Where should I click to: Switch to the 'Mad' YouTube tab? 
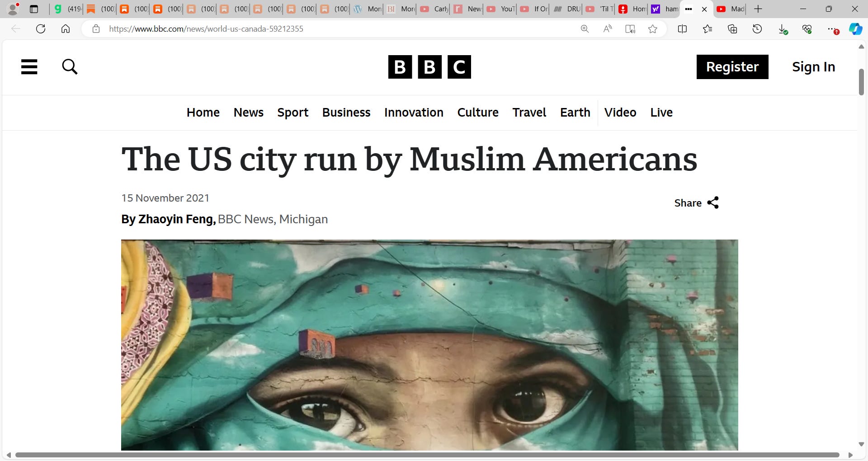(730, 9)
